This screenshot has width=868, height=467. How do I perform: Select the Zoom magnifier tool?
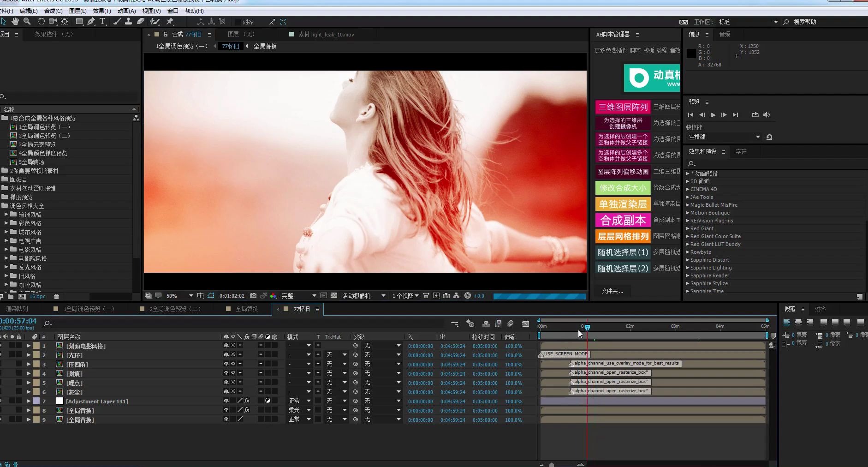pos(27,21)
